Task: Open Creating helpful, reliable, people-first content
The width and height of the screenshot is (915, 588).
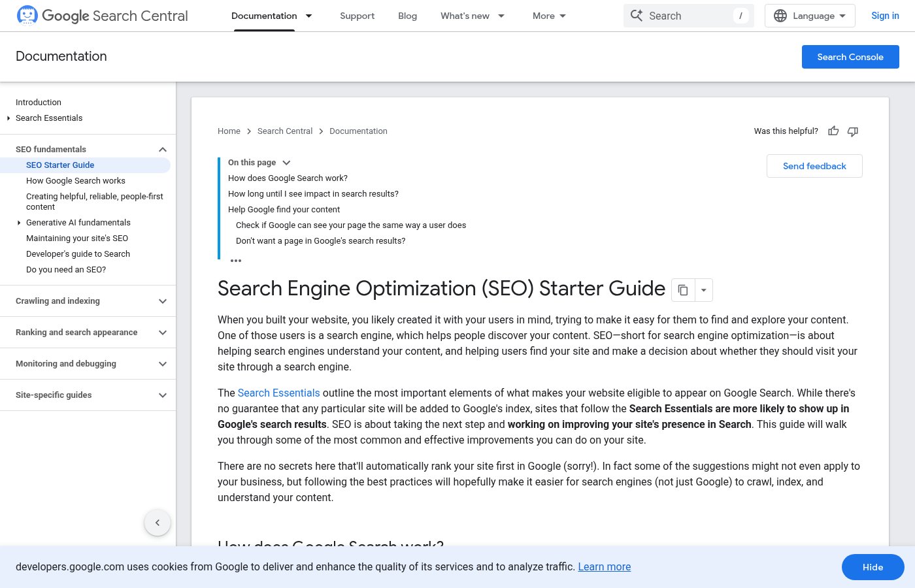Action: (95, 202)
